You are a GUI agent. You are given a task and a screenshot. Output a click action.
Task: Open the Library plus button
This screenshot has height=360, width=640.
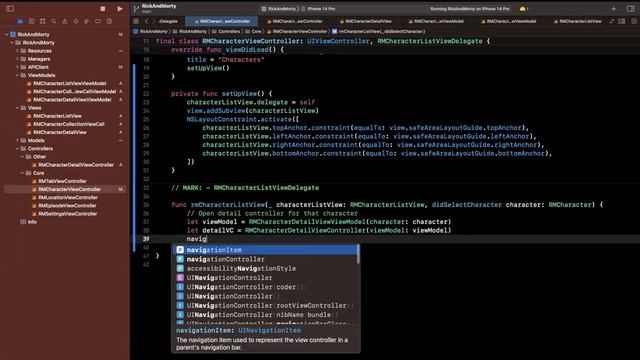coord(613,9)
